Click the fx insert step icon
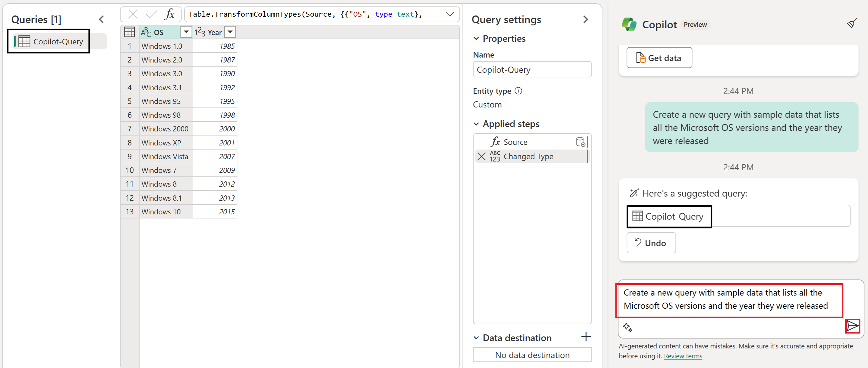868x368 pixels. [170, 14]
